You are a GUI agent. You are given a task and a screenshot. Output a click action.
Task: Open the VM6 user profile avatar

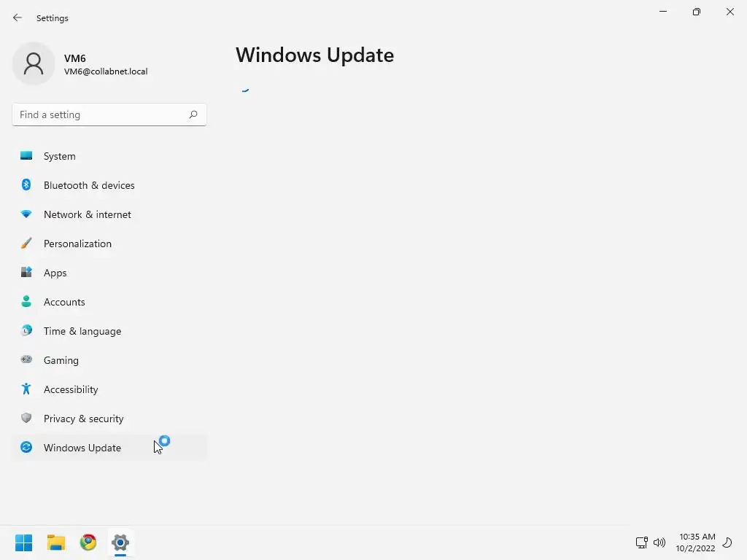pyautogui.click(x=34, y=63)
